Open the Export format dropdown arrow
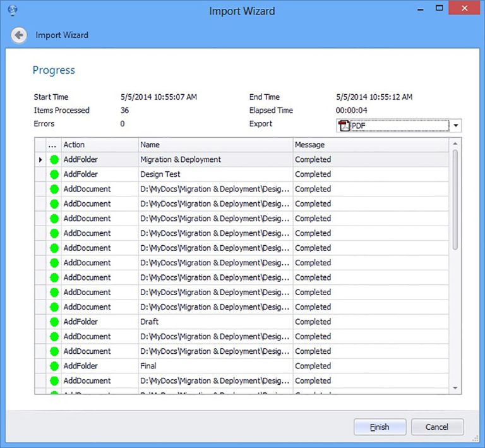 click(456, 126)
